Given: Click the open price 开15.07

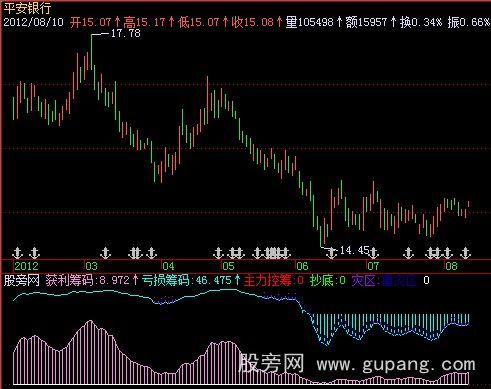Looking at the screenshot, I should pyautogui.click(x=91, y=22).
